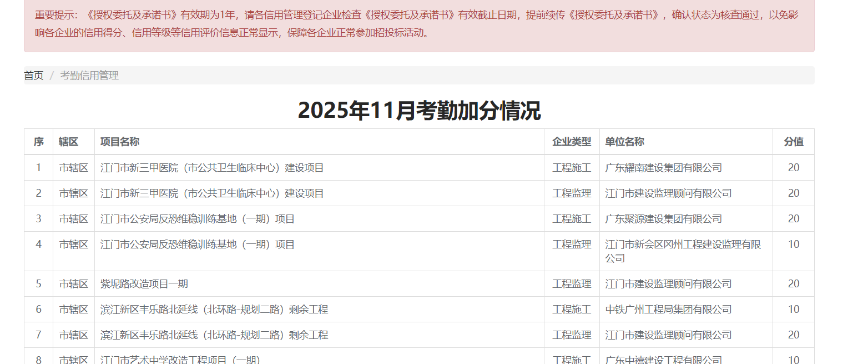868x364 pixels.
Task: Click the red 重要提示 notice banner
Action: 419,24
